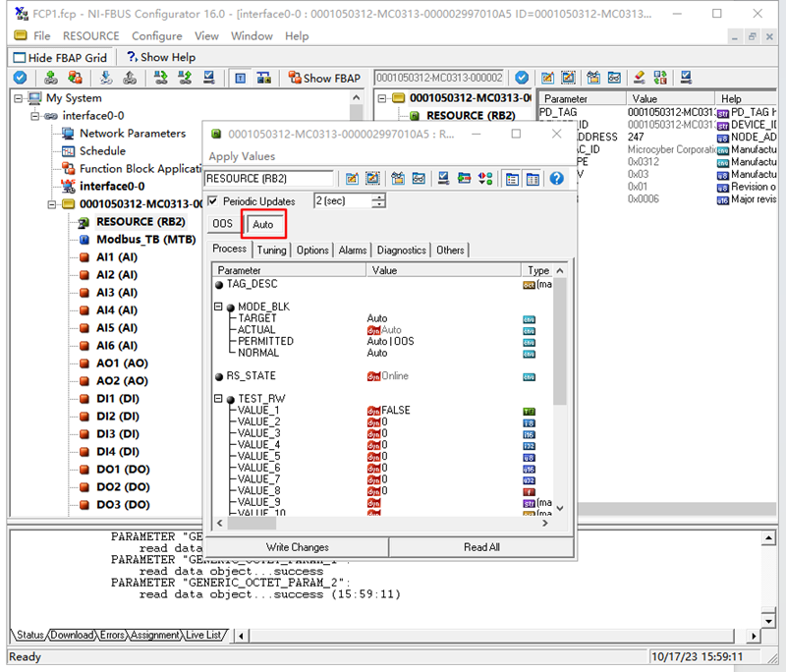Viewport: 786px width, 672px height.
Task: Click the Write Changes button
Action: [298, 547]
